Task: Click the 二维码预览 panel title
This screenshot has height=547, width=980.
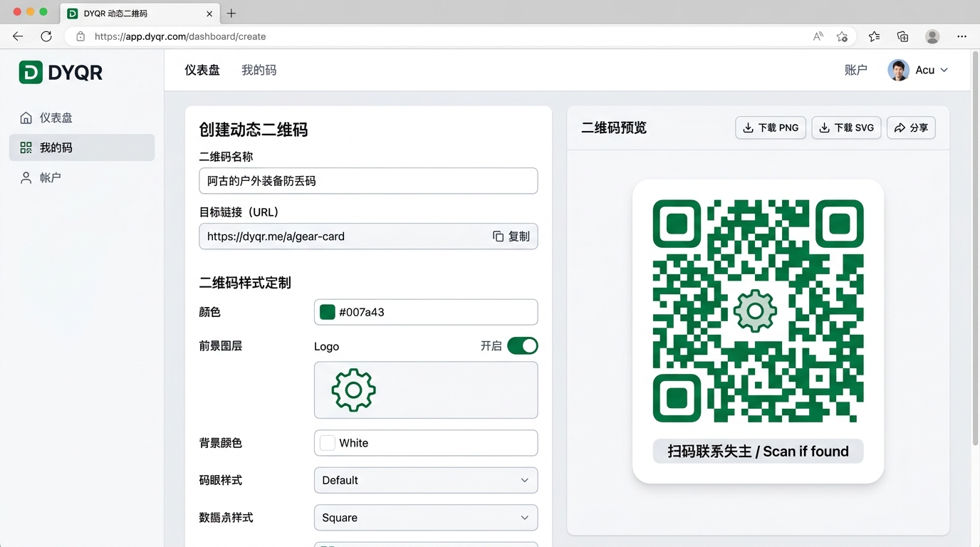Action: click(x=614, y=128)
